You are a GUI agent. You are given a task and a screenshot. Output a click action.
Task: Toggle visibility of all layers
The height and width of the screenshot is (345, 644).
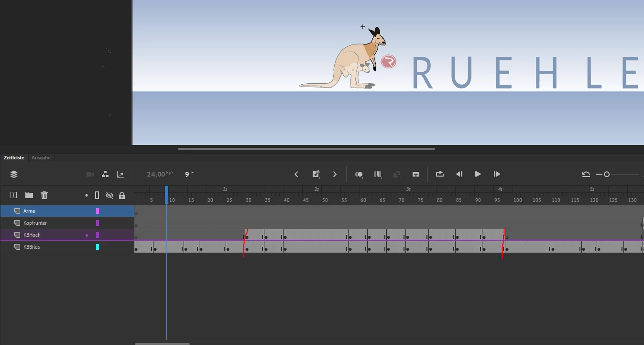[x=109, y=195]
